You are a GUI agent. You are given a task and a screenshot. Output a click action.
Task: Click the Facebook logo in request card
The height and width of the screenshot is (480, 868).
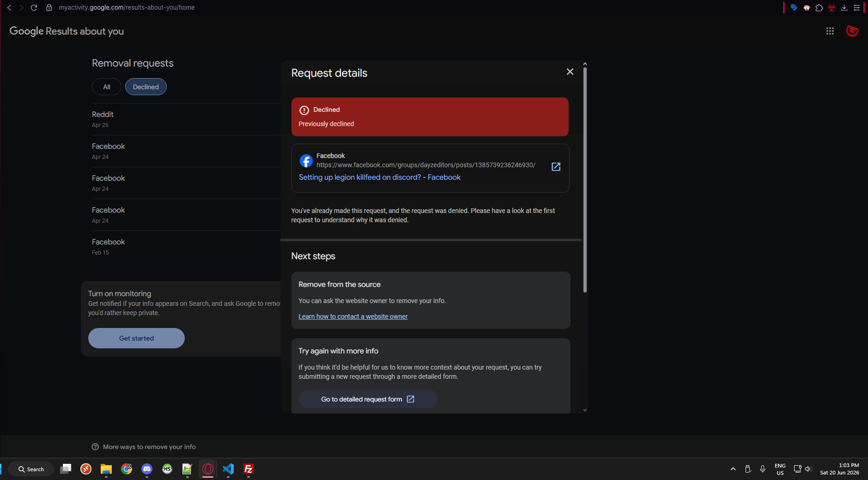coord(306,161)
